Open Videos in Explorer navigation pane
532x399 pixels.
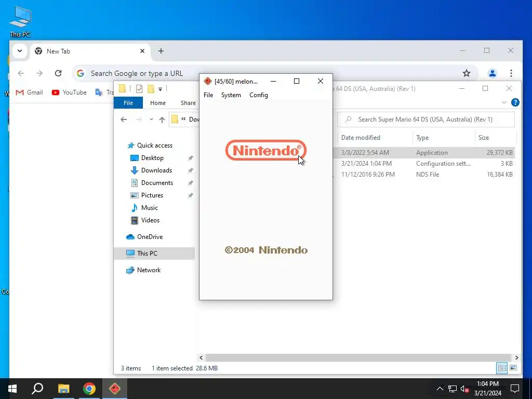(x=145, y=220)
